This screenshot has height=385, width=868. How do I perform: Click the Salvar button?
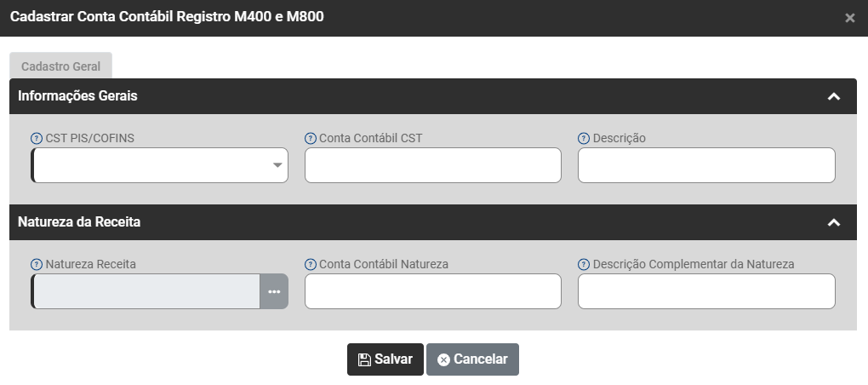[x=385, y=359]
